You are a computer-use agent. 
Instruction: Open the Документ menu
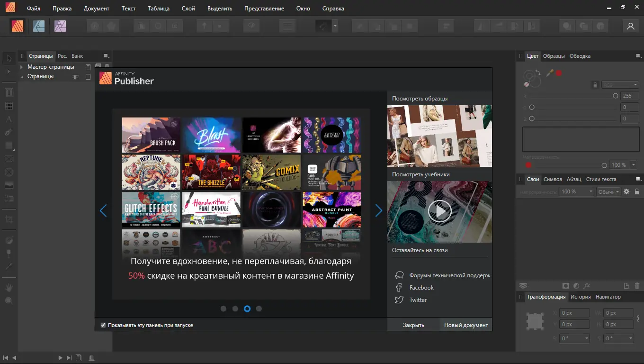(96, 9)
